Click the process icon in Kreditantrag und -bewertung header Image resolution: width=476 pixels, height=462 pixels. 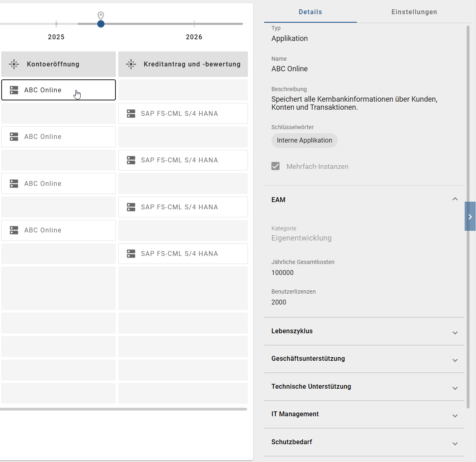coord(131,64)
